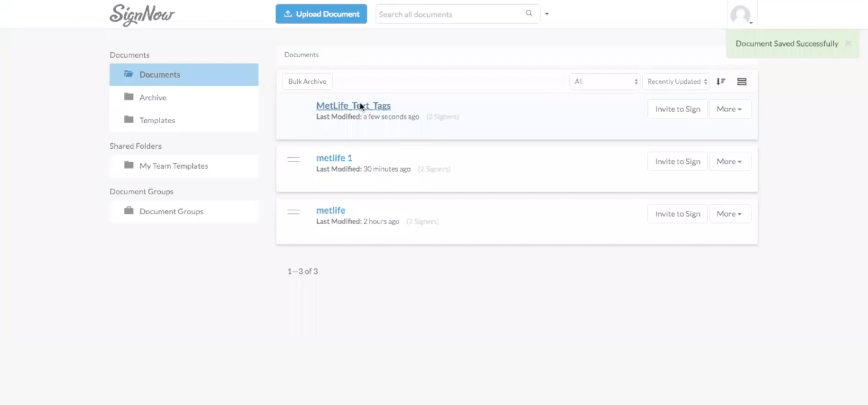This screenshot has height=405, width=868.
Task: Open the user avatar menu
Action: 741,15
